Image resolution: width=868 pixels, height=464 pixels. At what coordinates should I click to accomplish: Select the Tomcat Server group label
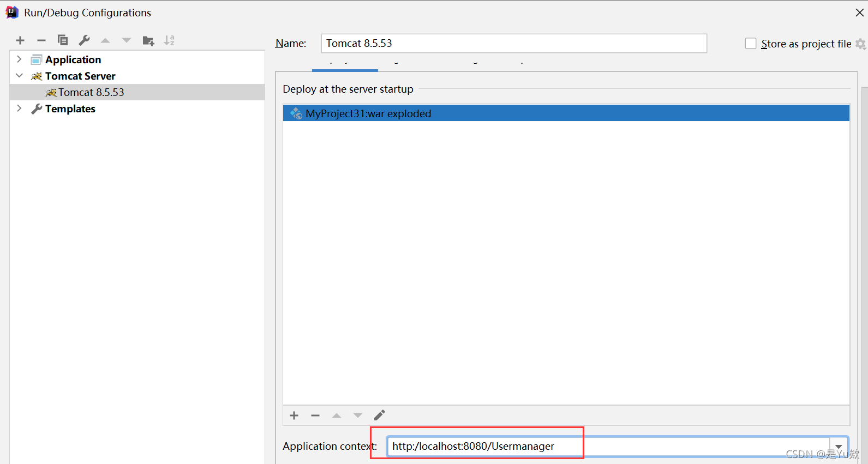(x=80, y=76)
